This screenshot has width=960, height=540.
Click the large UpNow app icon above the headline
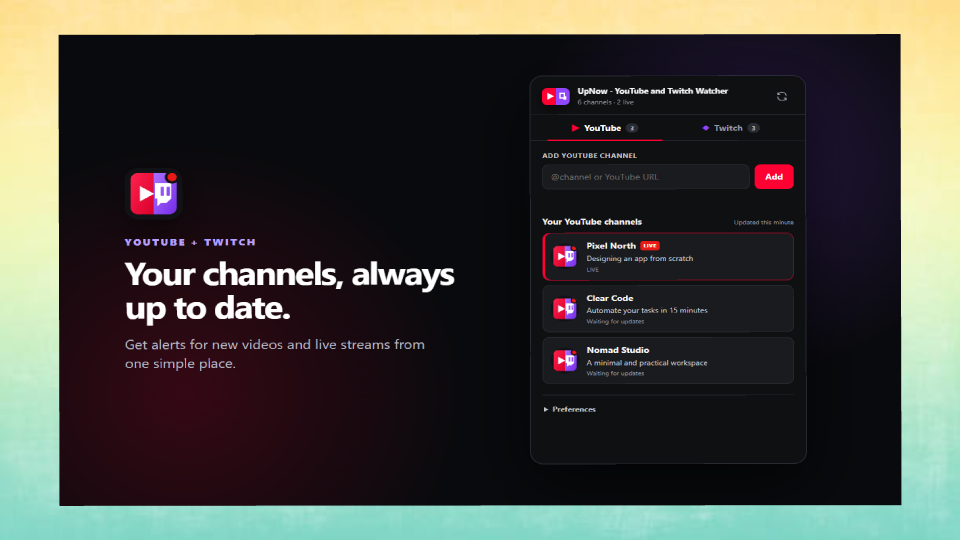pos(154,193)
